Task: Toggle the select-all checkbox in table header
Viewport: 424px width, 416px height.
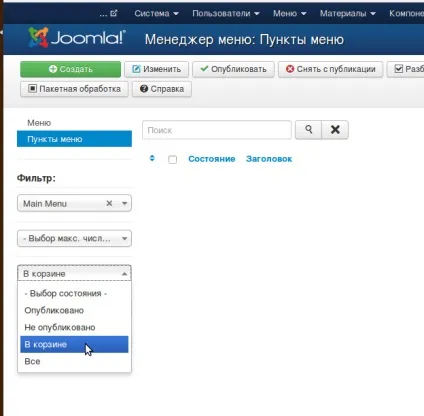Action: [172, 159]
